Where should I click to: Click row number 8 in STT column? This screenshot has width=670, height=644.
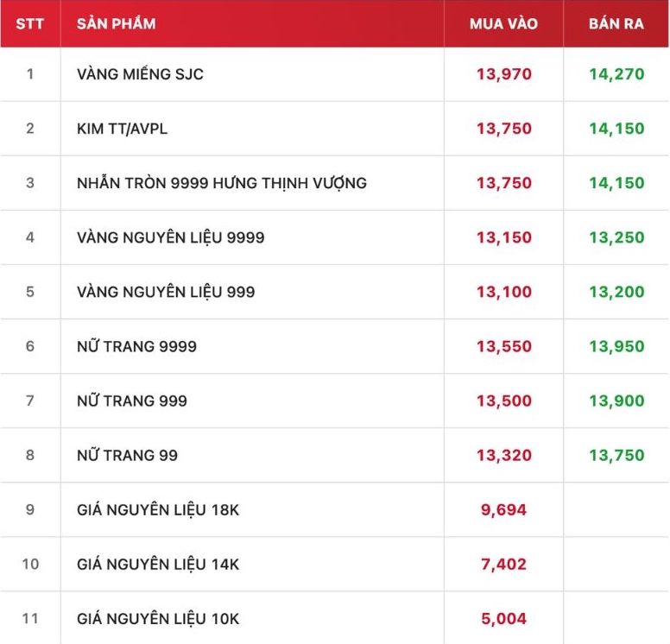click(30, 455)
